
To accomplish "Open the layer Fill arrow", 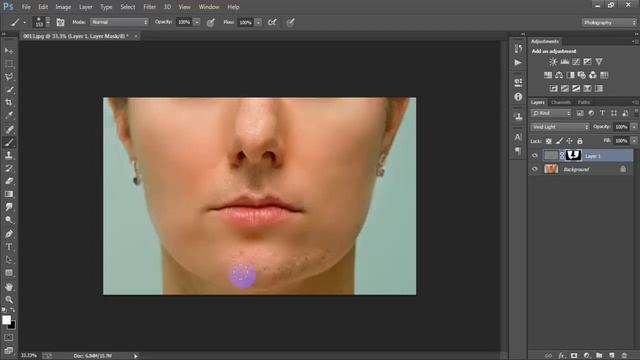I will (x=634, y=141).
